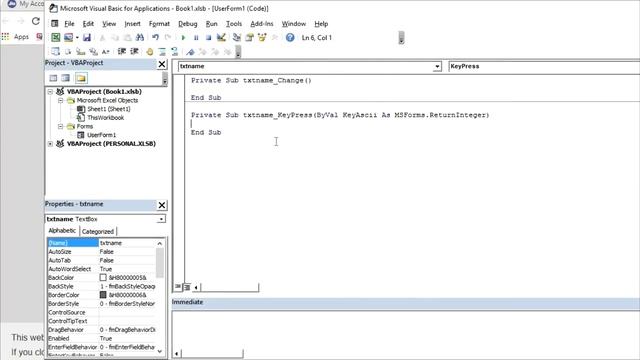
Task: Click the Enabled property value True
Action: click(x=106, y=338)
